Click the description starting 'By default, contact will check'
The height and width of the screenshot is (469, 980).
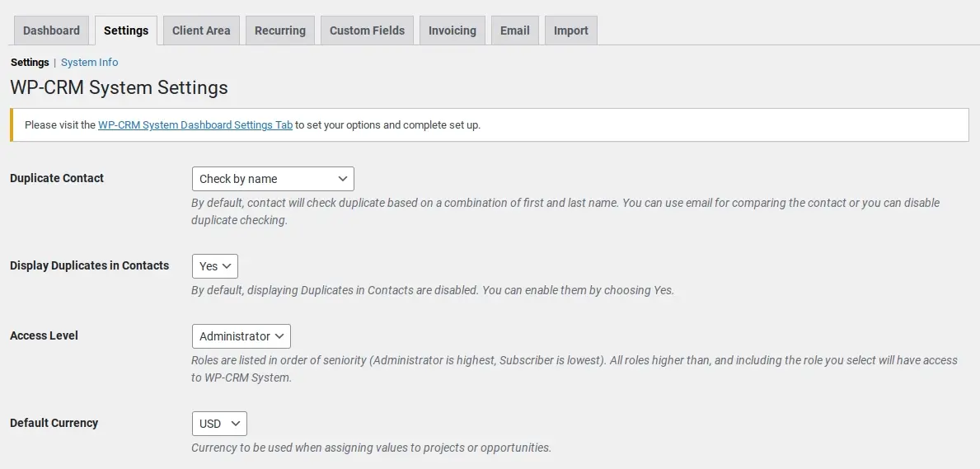565,211
